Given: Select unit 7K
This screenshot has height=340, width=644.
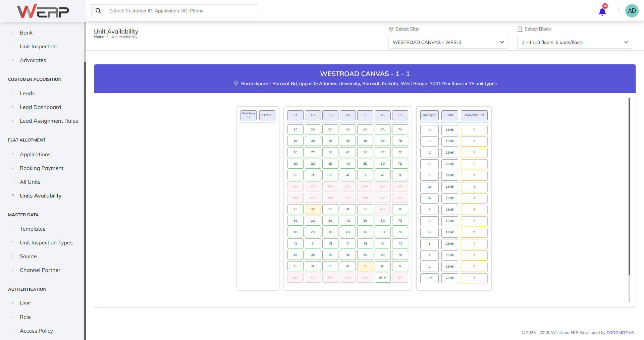Looking at the screenshot, I should [x=400, y=255].
